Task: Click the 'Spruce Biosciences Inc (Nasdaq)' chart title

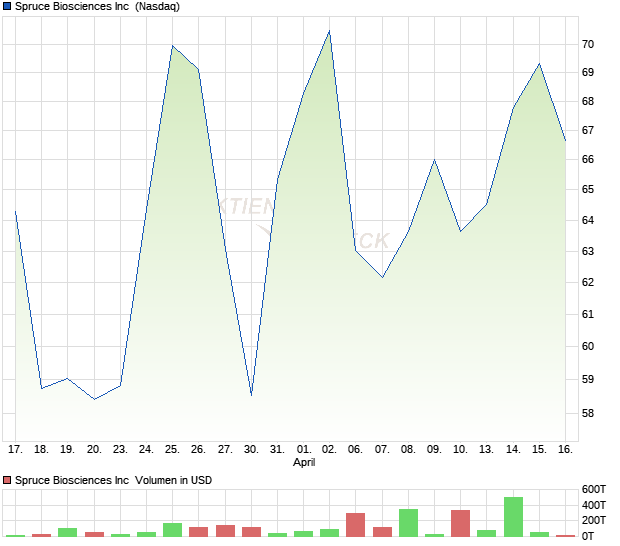Action: pos(97,6)
